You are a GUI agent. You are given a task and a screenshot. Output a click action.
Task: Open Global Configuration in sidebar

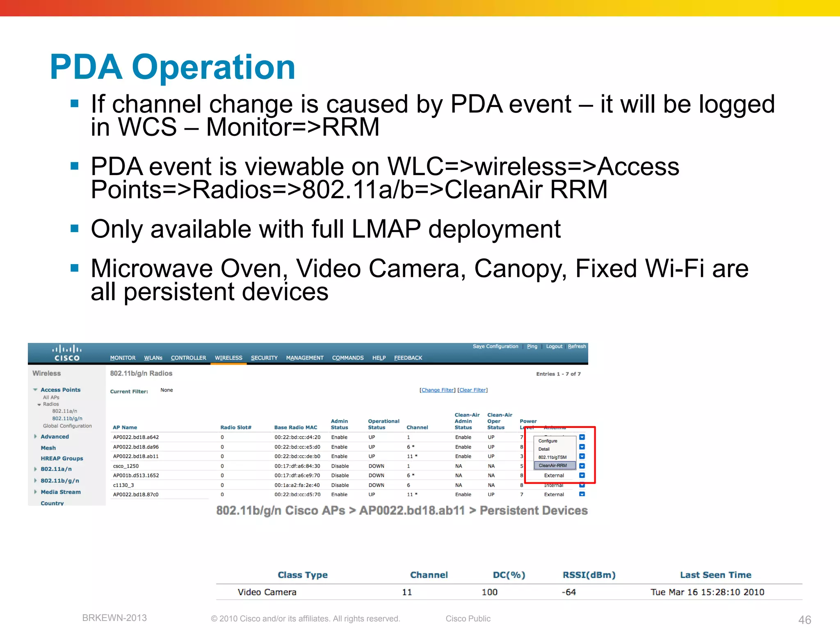pyautogui.click(x=67, y=426)
